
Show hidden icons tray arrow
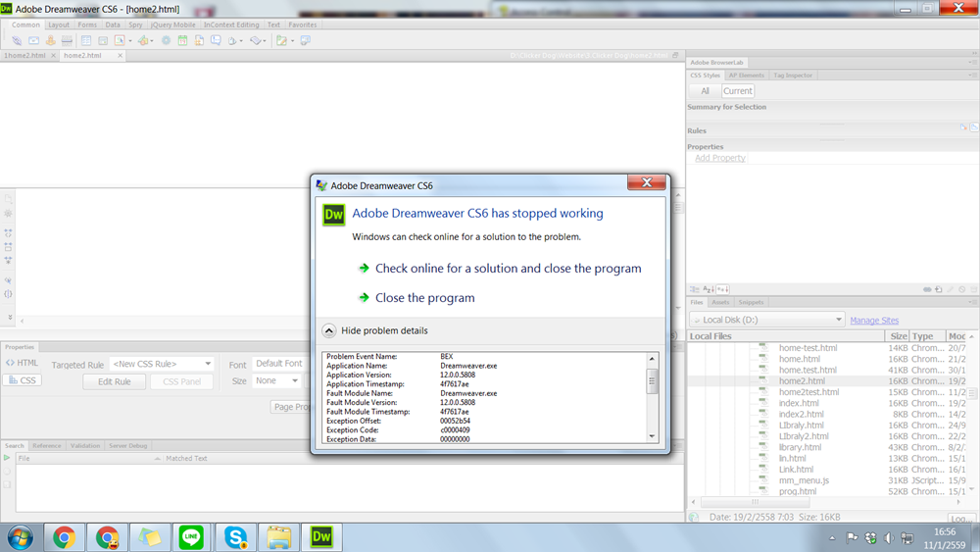(x=832, y=538)
